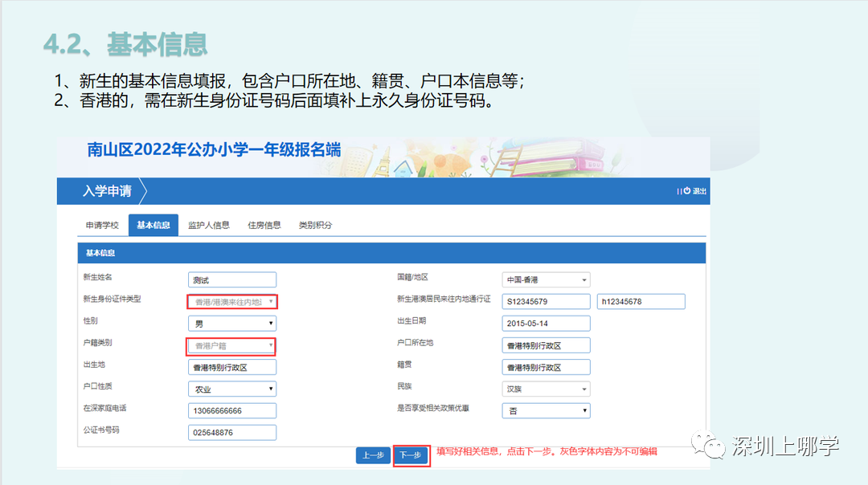Click the 在深家庭电话 input field
The image size is (868, 485).
[x=232, y=411]
